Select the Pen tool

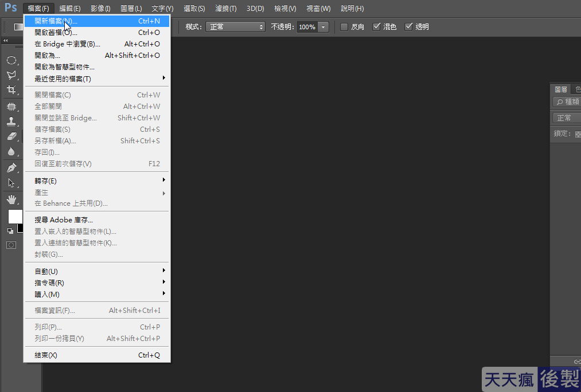click(x=11, y=168)
